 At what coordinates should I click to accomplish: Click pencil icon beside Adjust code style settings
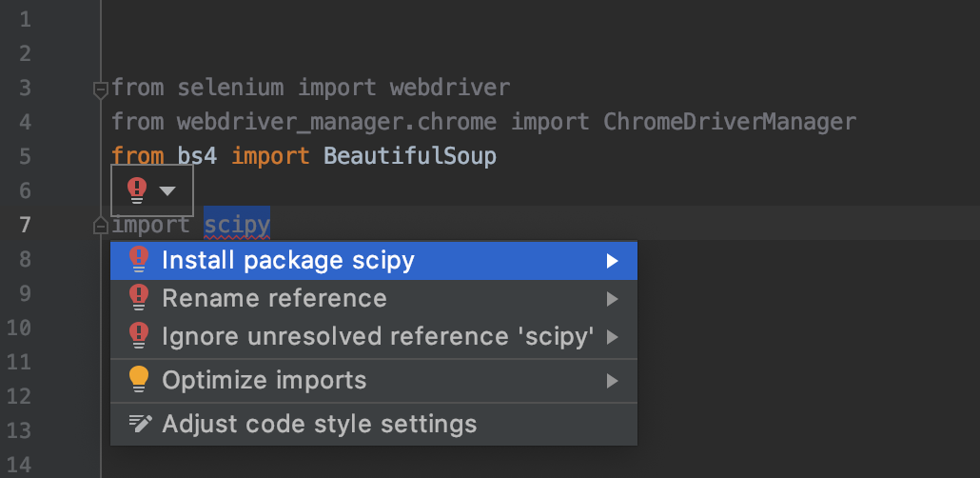pos(140,424)
